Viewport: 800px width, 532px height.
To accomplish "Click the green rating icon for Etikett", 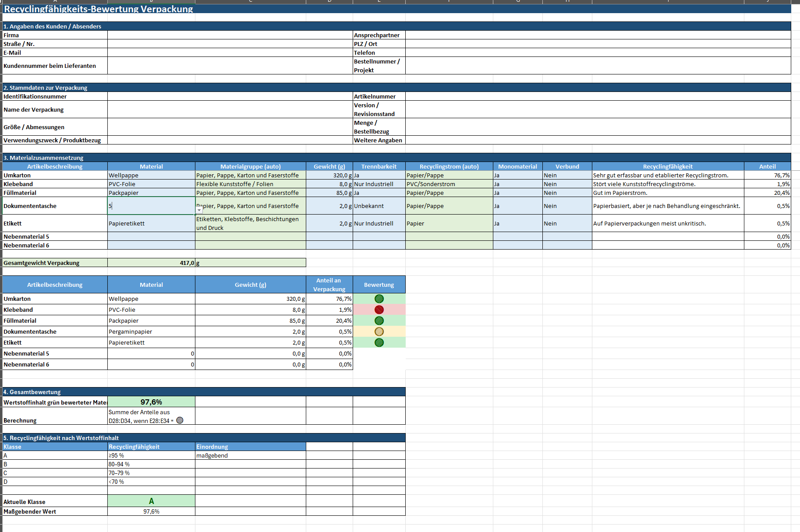I will (x=379, y=342).
